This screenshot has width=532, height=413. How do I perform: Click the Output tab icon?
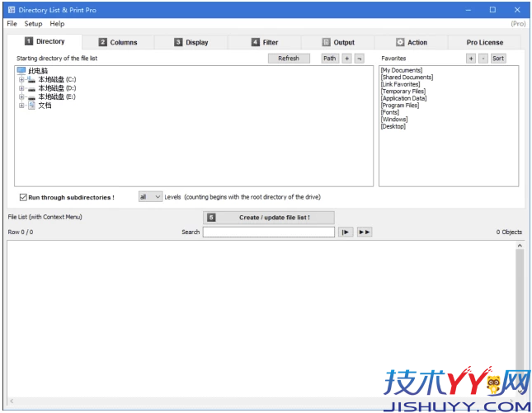(326, 42)
